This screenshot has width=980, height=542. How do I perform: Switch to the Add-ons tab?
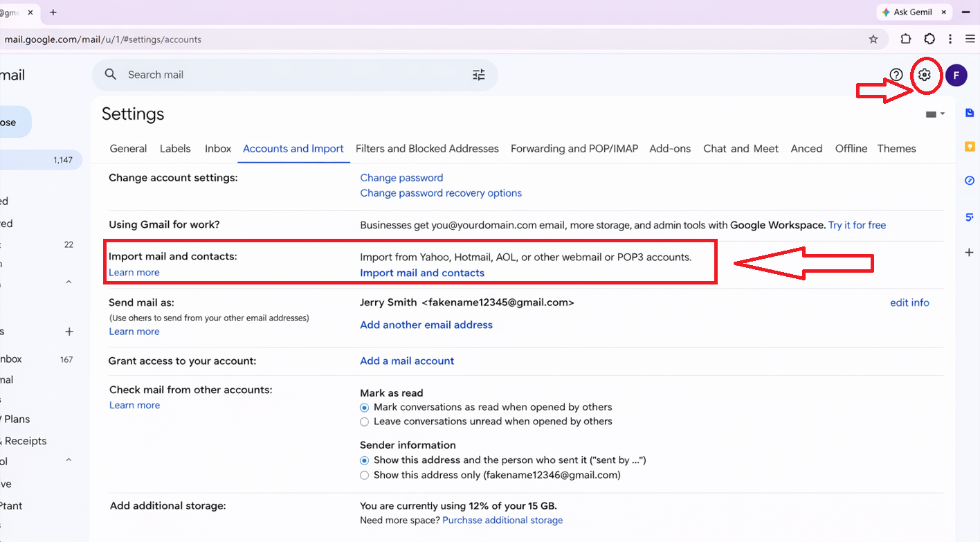pos(670,149)
